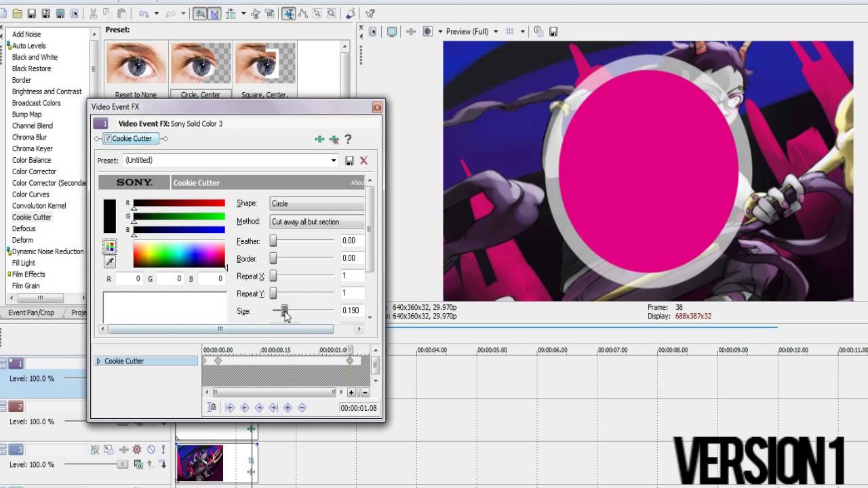868x488 pixels.
Task: Click the Feather slider handle
Action: 273,241
